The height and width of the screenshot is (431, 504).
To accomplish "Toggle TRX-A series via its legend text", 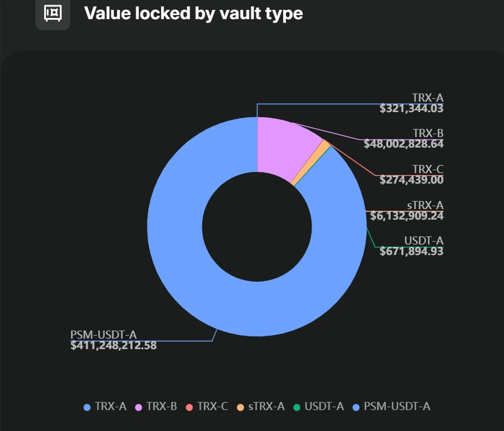I will click(112, 407).
